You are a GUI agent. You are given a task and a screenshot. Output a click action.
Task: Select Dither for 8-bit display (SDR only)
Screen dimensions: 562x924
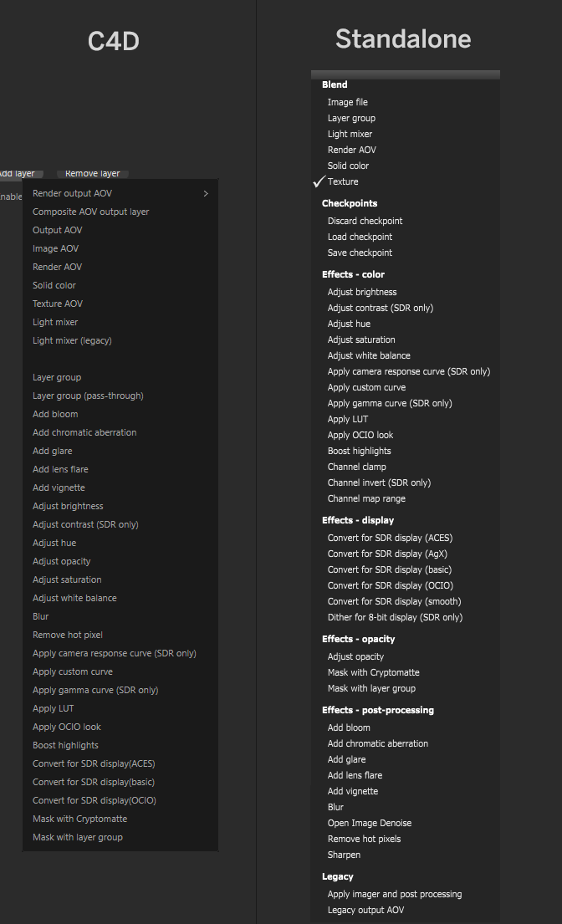[395, 617]
